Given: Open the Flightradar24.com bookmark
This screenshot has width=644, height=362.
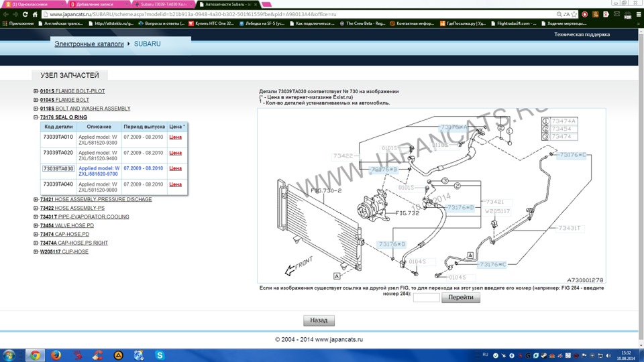Looking at the screenshot, I should pyautogui.click(x=513, y=23).
